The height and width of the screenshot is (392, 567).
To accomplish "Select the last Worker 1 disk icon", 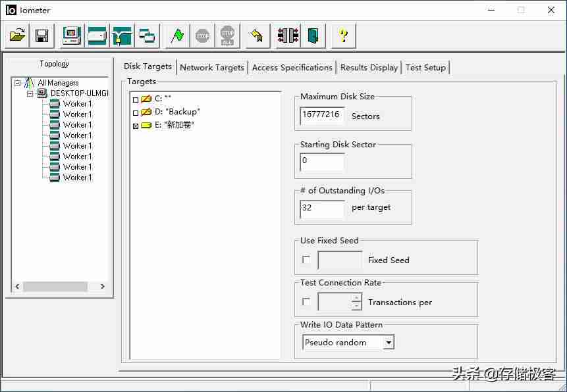I will coord(55,178).
